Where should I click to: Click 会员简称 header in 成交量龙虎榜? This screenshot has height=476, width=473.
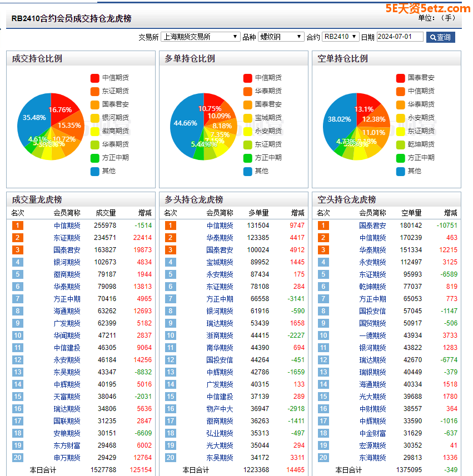point(67,213)
